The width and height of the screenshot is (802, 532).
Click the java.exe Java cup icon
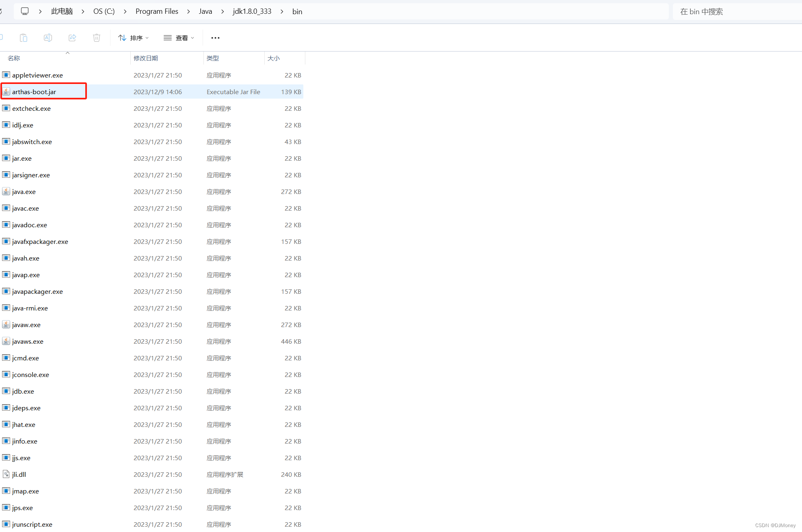6,192
